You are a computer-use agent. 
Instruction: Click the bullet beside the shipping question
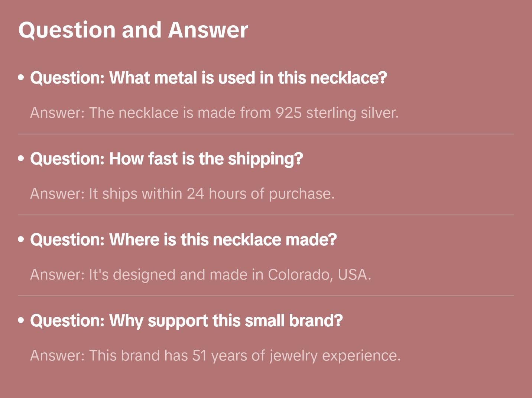pos(21,159)
